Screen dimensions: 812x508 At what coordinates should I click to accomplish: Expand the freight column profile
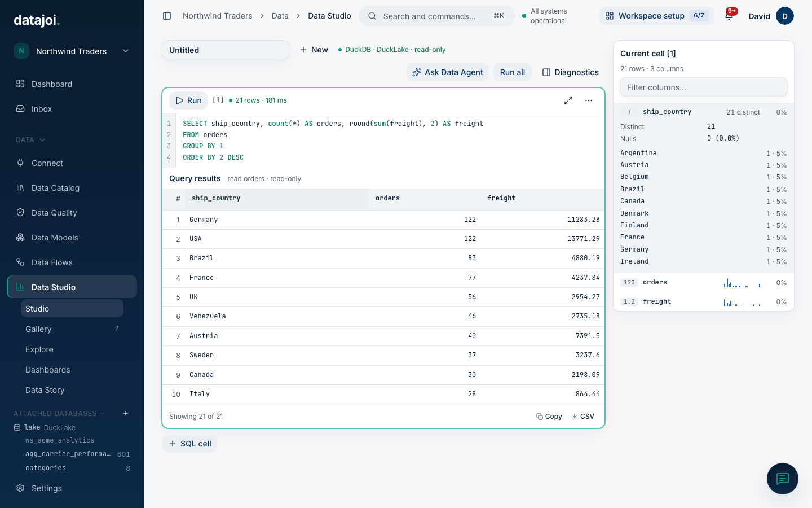tap(704, 302)
